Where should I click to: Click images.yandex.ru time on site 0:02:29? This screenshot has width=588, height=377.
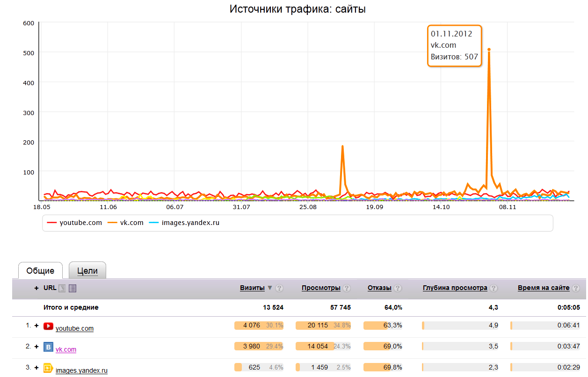pyautogui.click(x=569, y=368)
